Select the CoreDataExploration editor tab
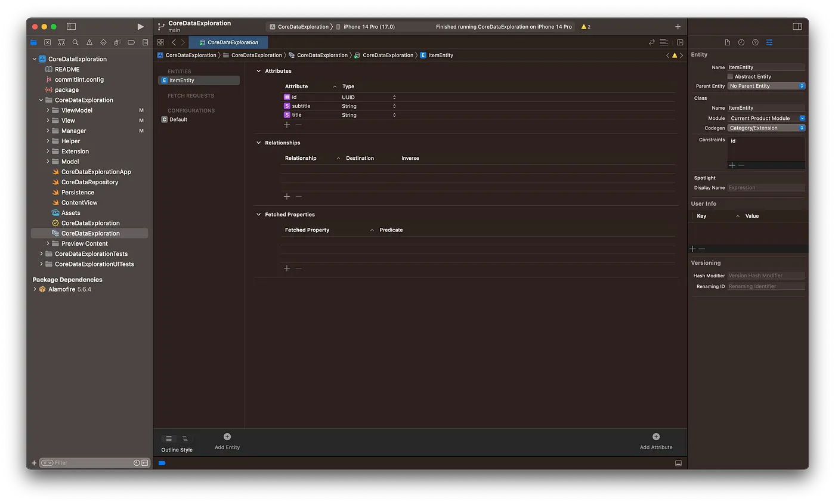 pos(228,42)
